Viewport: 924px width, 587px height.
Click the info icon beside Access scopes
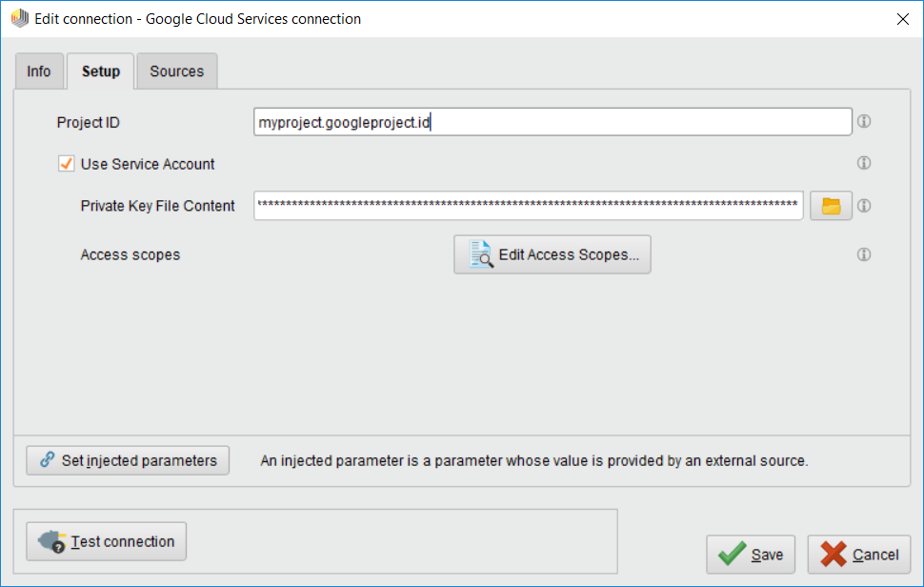point(864,254)
